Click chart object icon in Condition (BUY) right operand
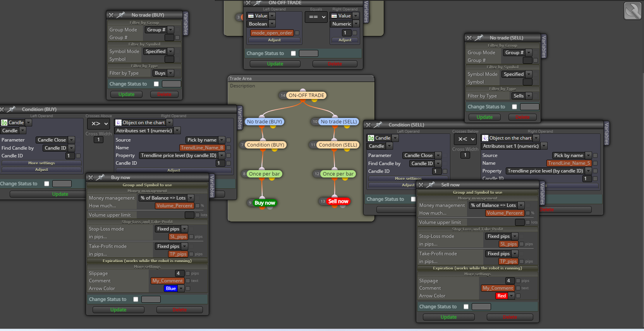 [x=118, y=123]
